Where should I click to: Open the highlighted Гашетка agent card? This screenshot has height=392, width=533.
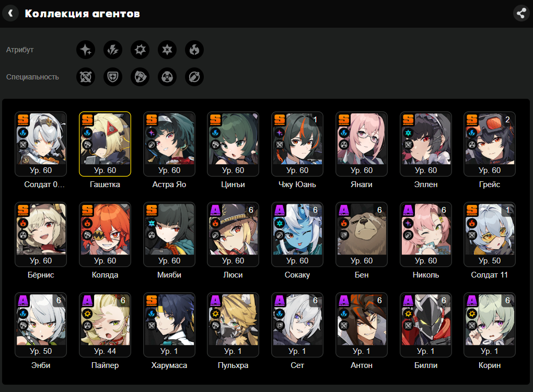pos(105,144)
